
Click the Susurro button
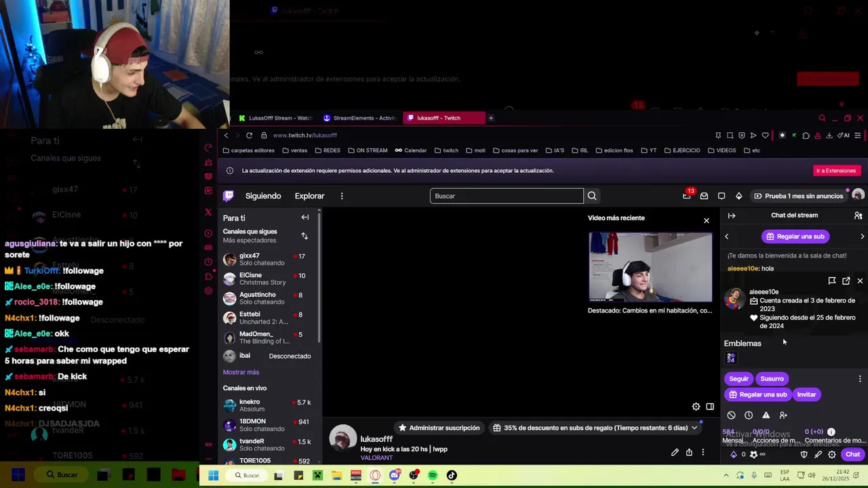pyautogui.click(x=772, y=379)
